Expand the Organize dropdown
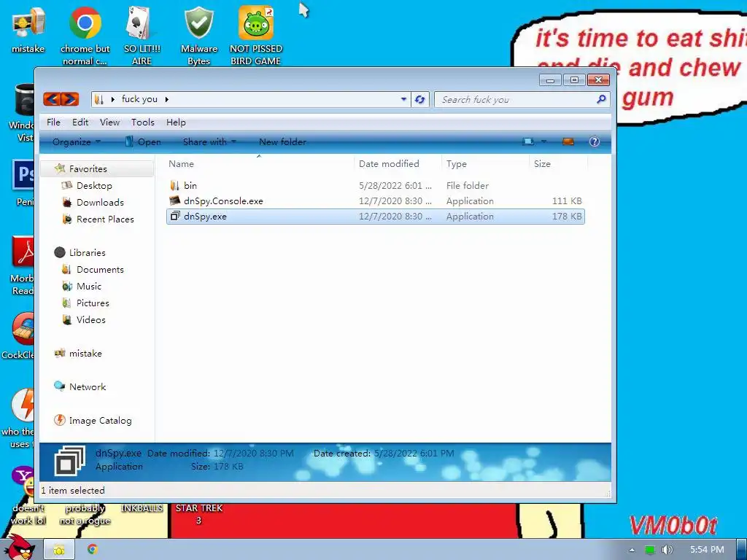747x560 pixels. click(x=76, y=142)
